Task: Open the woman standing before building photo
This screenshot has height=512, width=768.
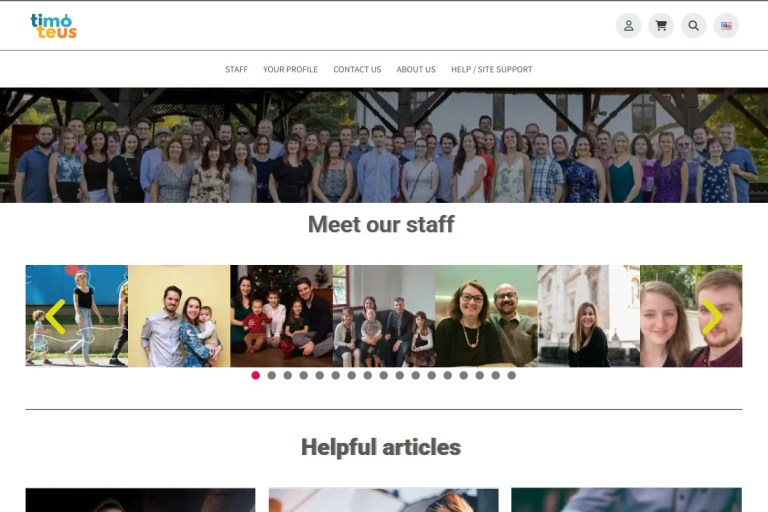Action: [589, 316]
